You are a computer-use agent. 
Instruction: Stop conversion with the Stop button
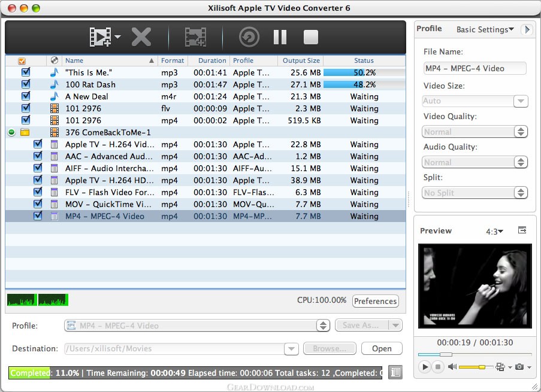310,37
